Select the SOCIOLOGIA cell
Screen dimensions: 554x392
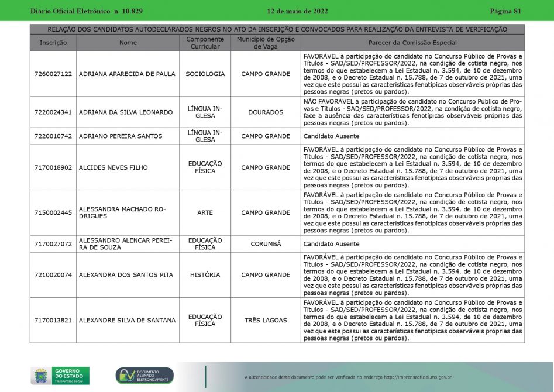(x=205, y=74)
